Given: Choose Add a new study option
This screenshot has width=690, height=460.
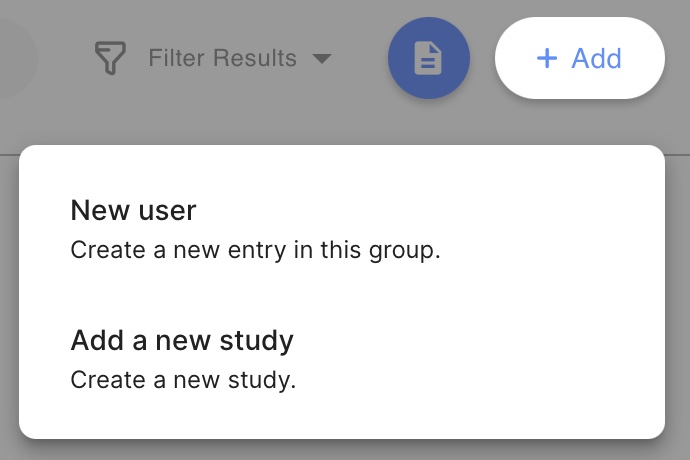Looking at the screenshot, I should pyautogui.click(x=342, y=359).
